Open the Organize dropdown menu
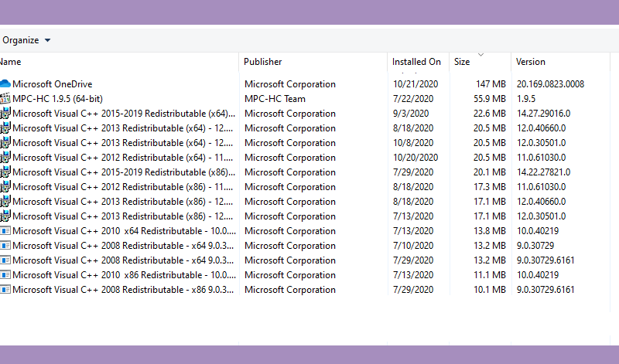This screenshot has height=364, width=619. click(x=26, y=40)
